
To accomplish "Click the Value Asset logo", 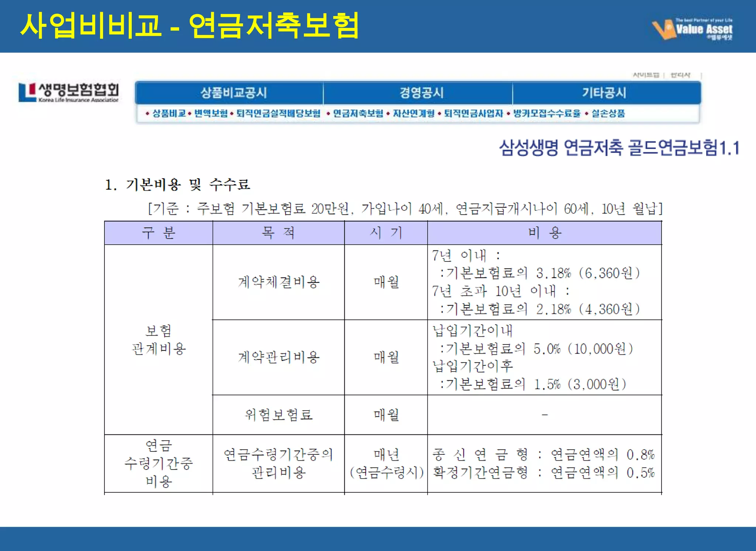I will [693, 29].
